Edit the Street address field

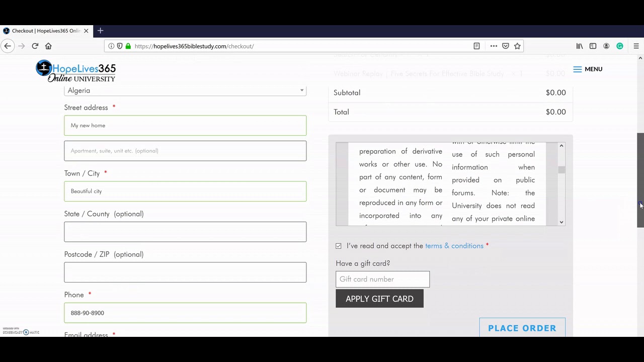click(x=185, y=126)
